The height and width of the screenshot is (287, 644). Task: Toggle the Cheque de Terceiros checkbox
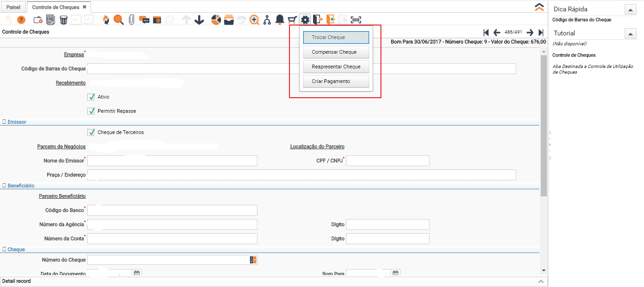[91, 132]
